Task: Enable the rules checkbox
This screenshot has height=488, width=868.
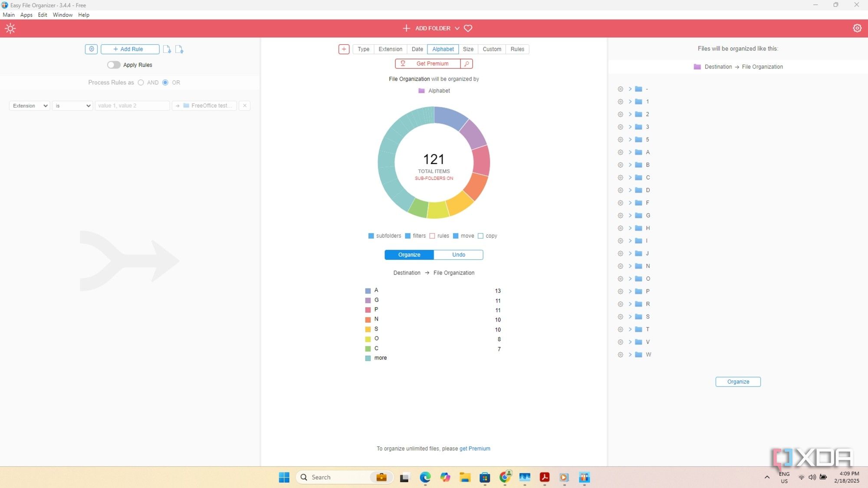Action: coord(432,236)
